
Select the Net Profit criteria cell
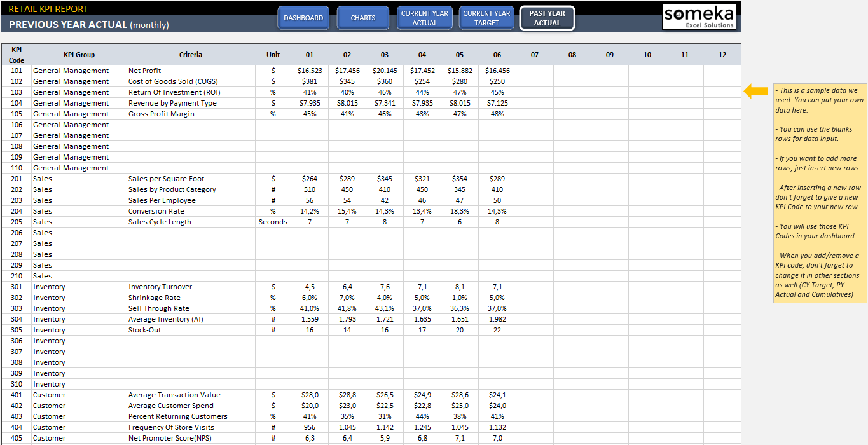pyautogui.click(x=191, y=71)
